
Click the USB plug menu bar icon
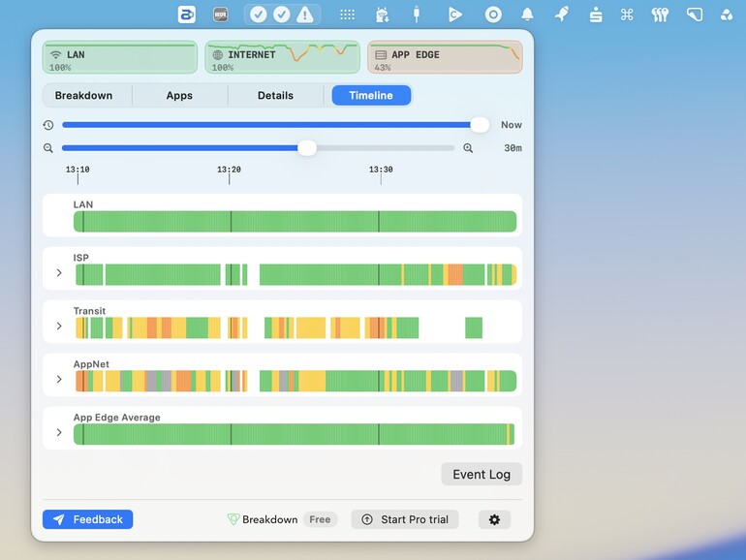[x=417, y=15]
